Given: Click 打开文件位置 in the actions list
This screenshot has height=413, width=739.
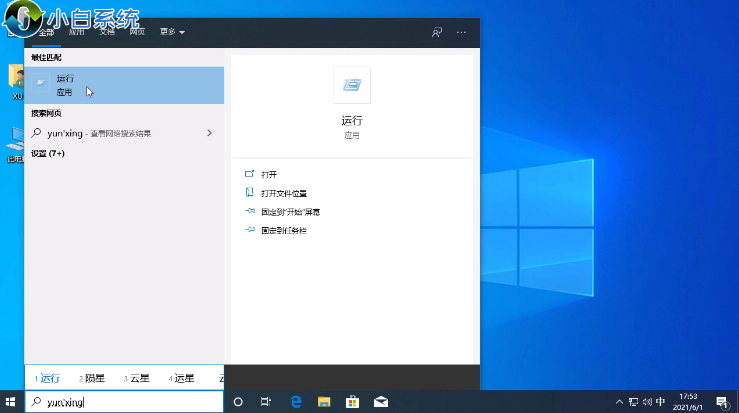Looking at the screenshot, I should 284,193.
